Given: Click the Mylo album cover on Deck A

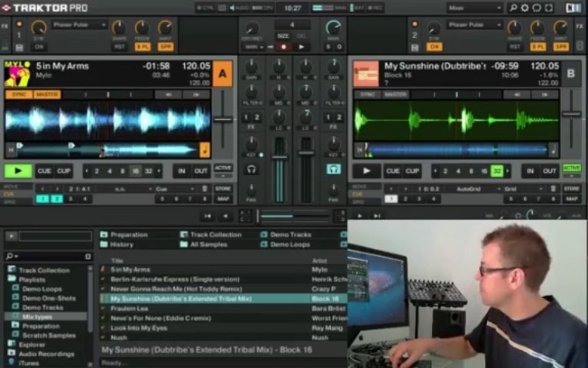Looking at the screenshot, I should click(x=17, y=74).
